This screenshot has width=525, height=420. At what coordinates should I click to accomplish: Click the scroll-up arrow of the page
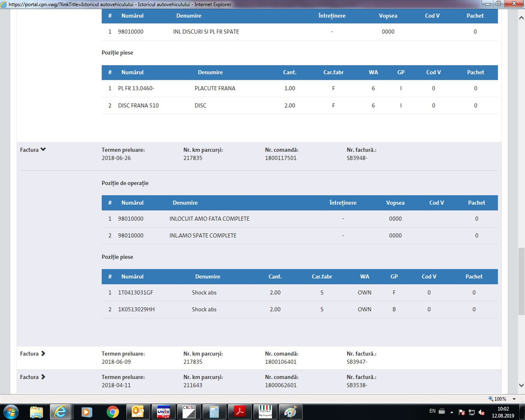(521, 18)
